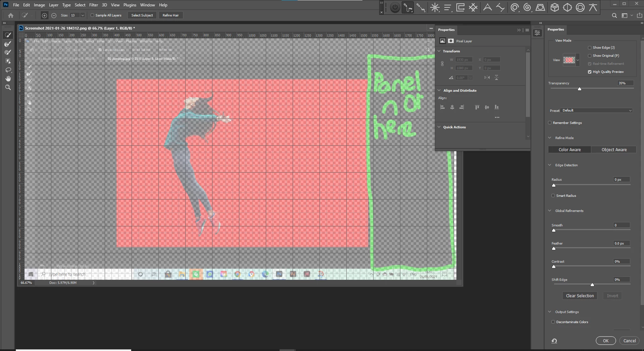This screenshot has width=644, height=351.
Task: Click Align Top Edges icon
Action: coord(477,107)
